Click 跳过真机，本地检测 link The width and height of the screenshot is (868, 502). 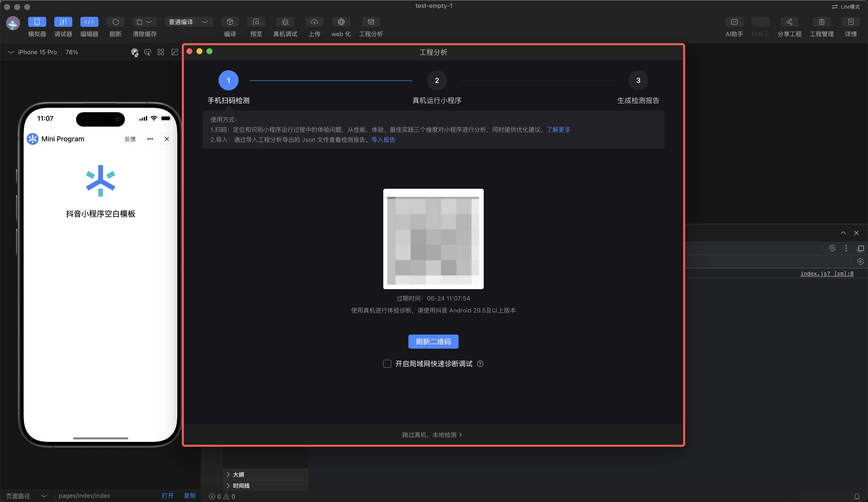click(x=432, y=435)
